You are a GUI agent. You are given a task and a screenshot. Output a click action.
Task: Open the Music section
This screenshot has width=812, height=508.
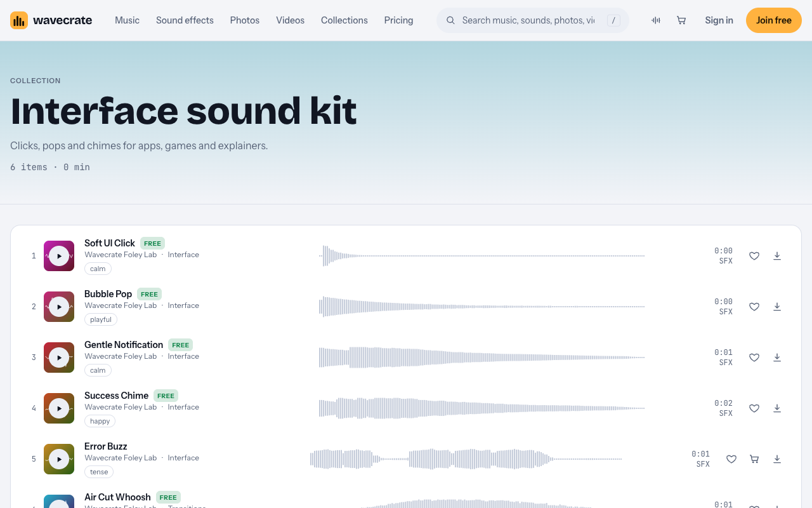[x=127, y=20]
